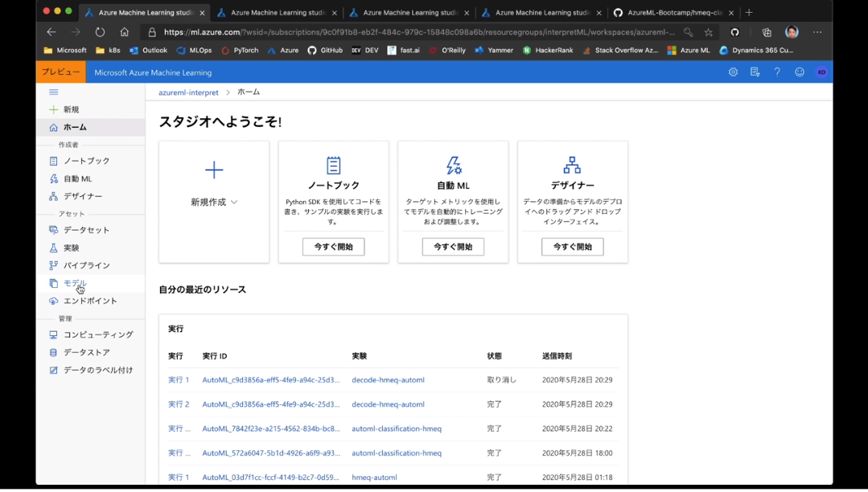Open the GitHub bookmark in favorites bar

tap(326, 51)
